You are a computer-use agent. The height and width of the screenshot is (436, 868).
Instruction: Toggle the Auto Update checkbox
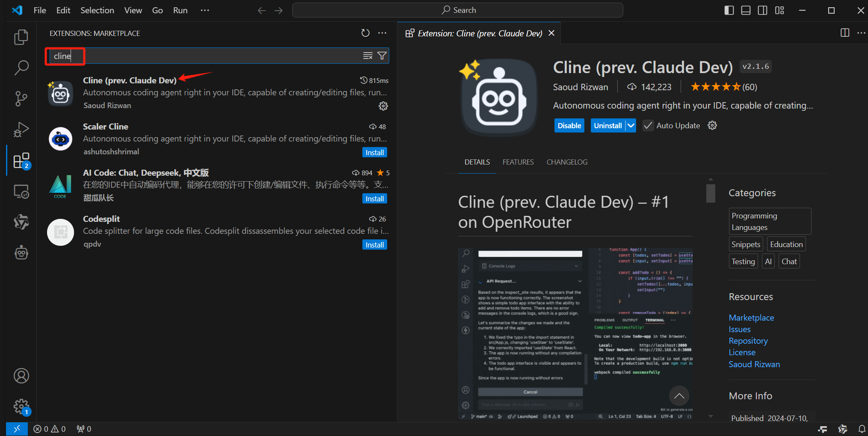point(648,125)
